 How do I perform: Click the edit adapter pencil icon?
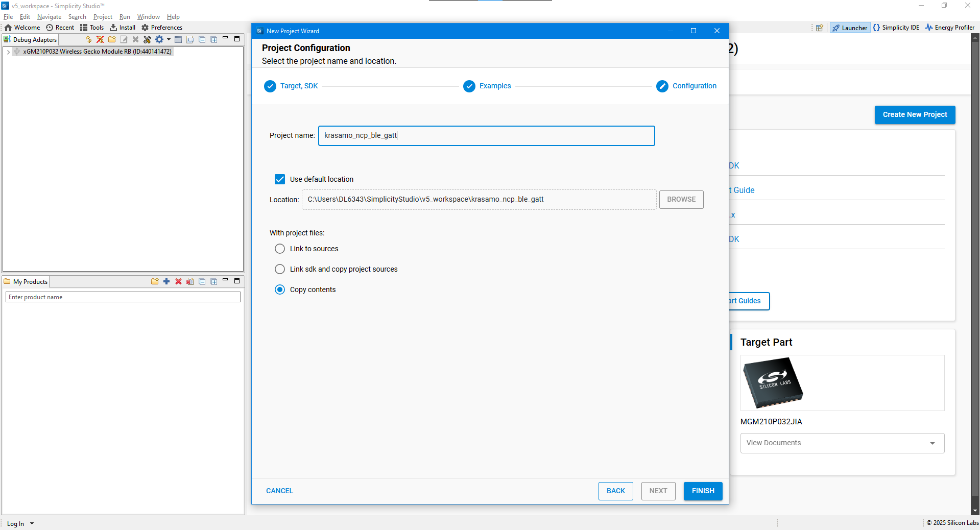[x=124, y=39]
